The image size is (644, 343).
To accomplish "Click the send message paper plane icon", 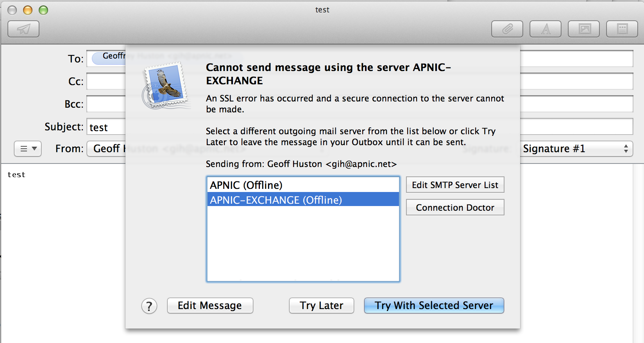I will [x=23, y=29].
